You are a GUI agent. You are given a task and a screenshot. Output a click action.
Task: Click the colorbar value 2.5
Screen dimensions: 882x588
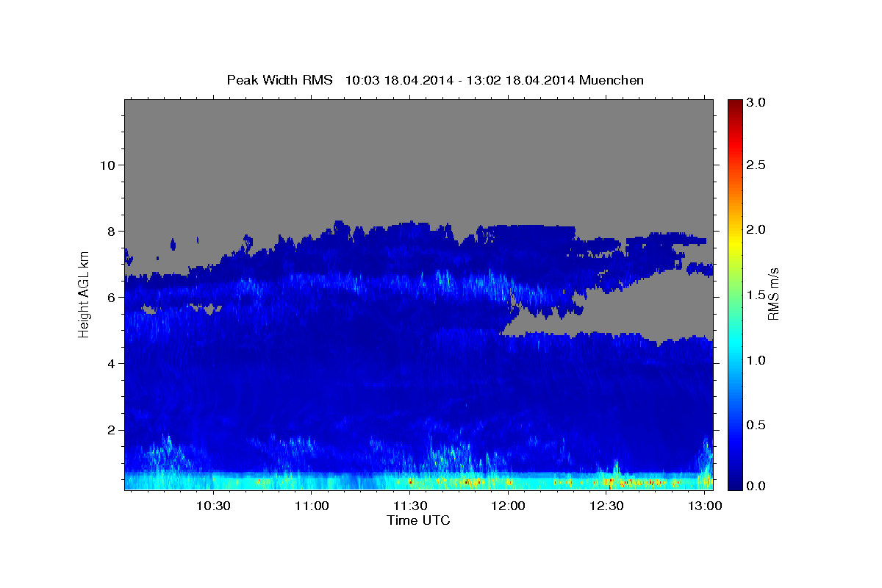pyautogui.click(x=756, y=165)
